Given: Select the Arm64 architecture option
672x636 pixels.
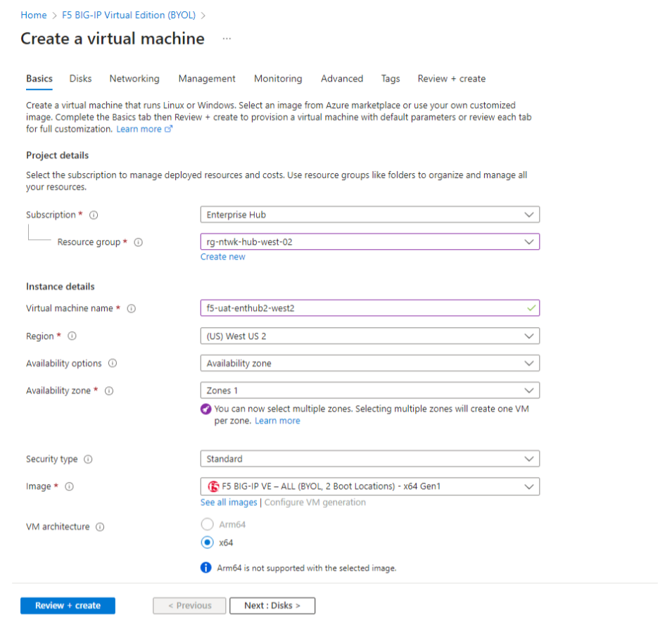Looking at the screenshot, I should (x=208, y=523).
